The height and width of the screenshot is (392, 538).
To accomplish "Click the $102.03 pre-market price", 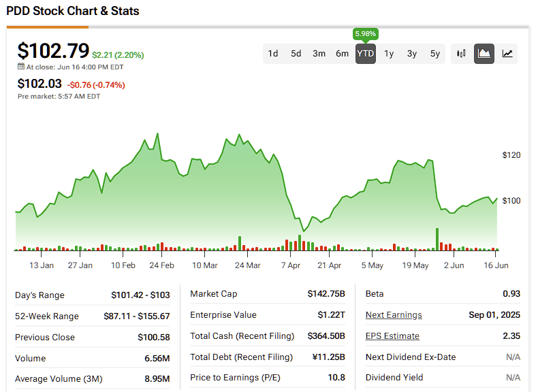I will pyautogui.click(x=39, y=84).
